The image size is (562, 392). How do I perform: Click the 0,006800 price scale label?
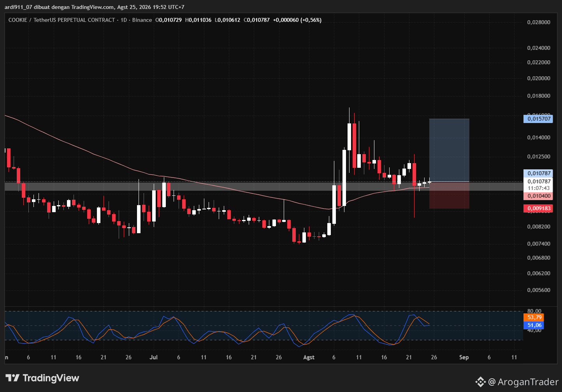pos(539,258)
